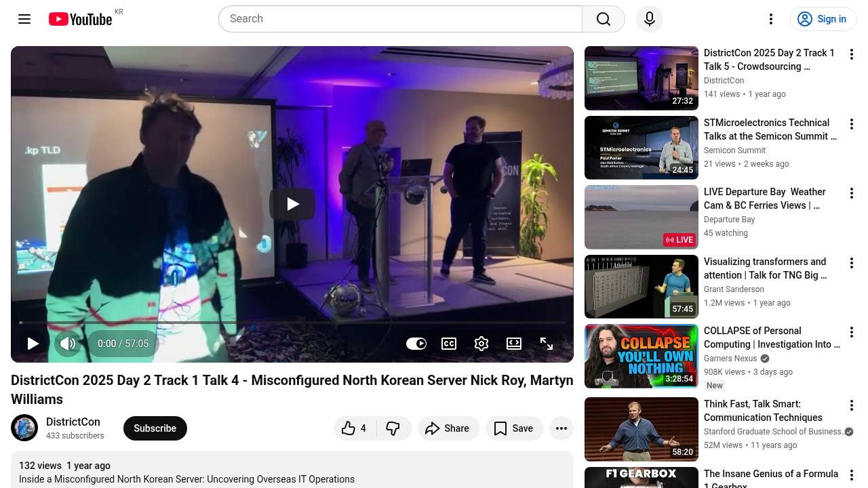The height and width of the screenshot is (488, 868).
Task: Start voice search with the microphone
Action: click(x=650, y=19)
